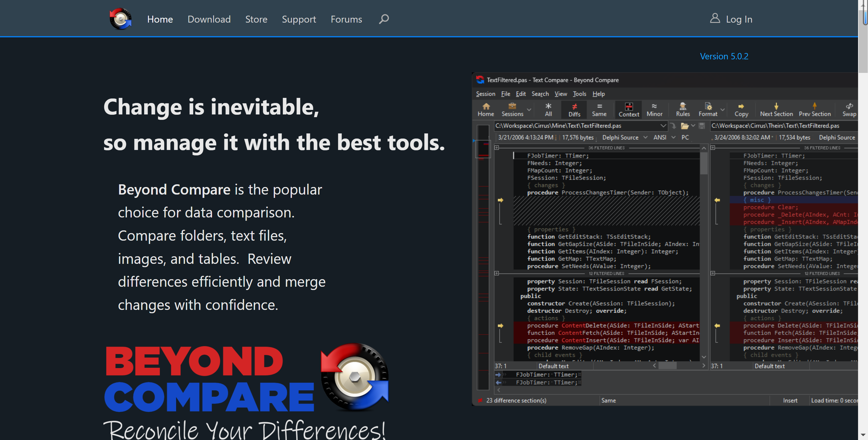Viewport: 868px width, 440px height.
Task: Click right pane copy arrow at misc section
Action: [x=717, y=200]
